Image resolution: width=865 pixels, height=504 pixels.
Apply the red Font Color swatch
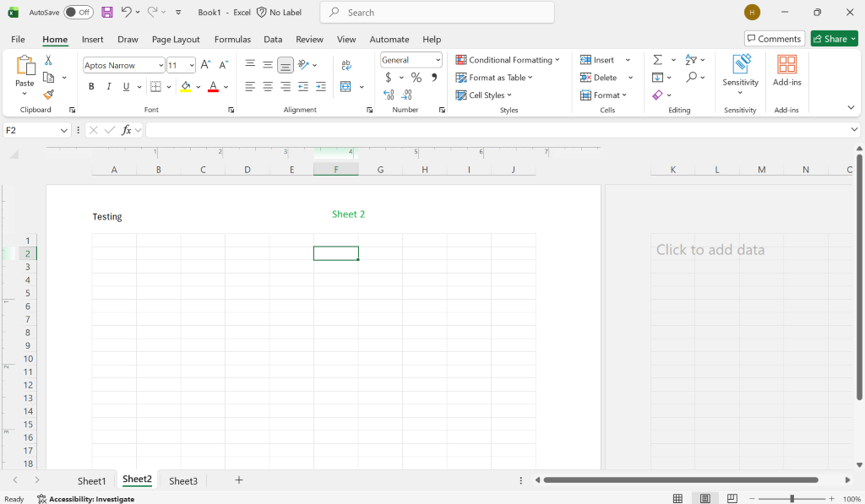click(213, 87)
